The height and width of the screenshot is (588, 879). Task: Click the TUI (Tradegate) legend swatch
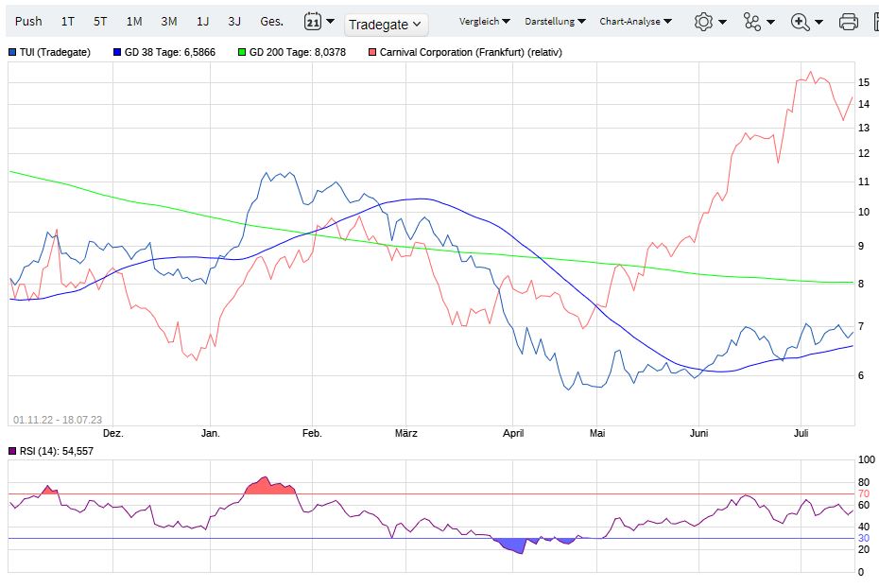(x=12, y=52)
